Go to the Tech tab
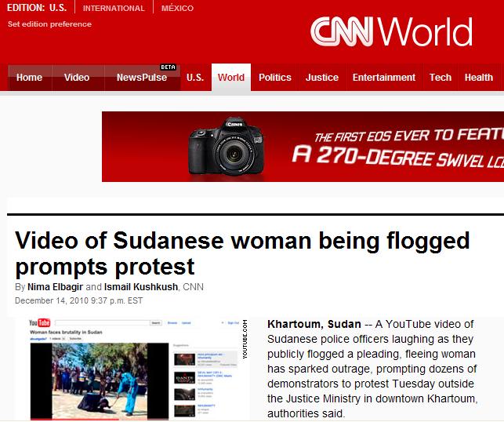The image size is (504, 422). click(440, 78)
